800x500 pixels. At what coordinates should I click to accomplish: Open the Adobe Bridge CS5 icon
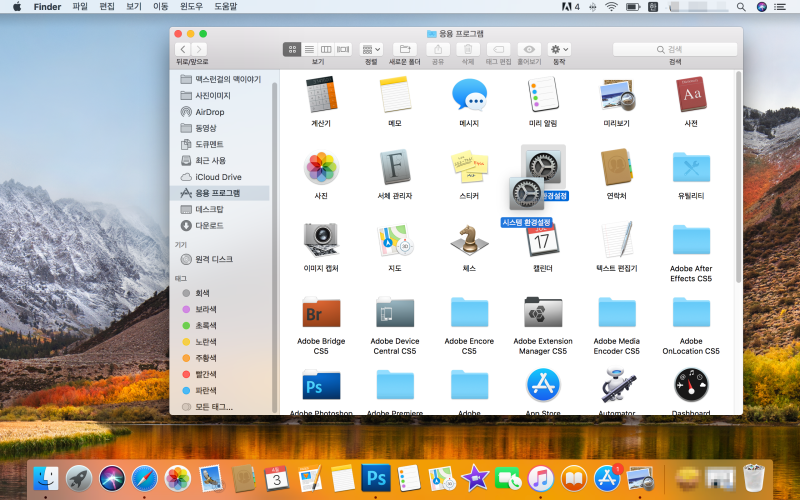(x=320, y=312)
